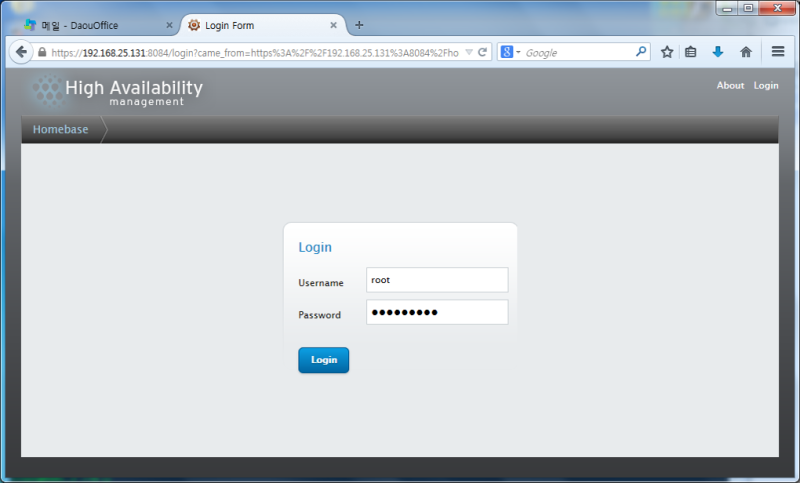Click the padlock site identity icon
The image size is (800, 483).
point(42,52)
